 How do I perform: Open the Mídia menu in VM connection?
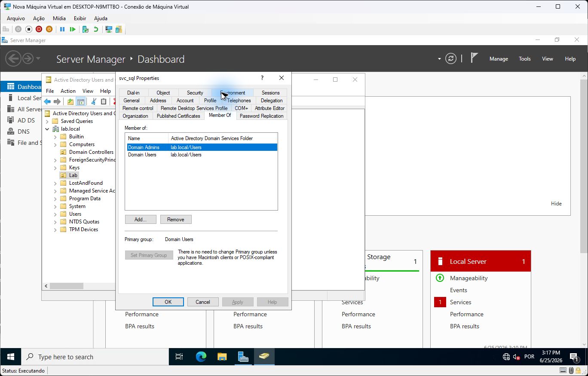pos(59,18)
